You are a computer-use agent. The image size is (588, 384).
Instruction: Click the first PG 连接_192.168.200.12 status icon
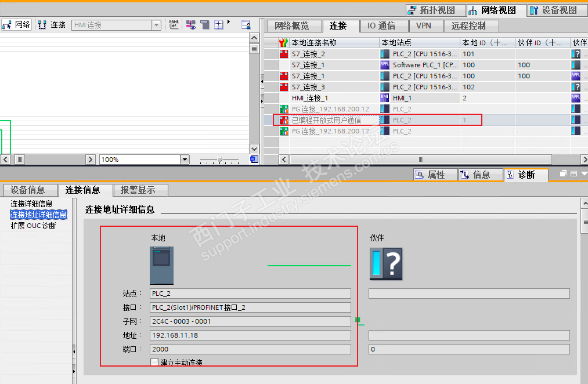pos(284,109)
